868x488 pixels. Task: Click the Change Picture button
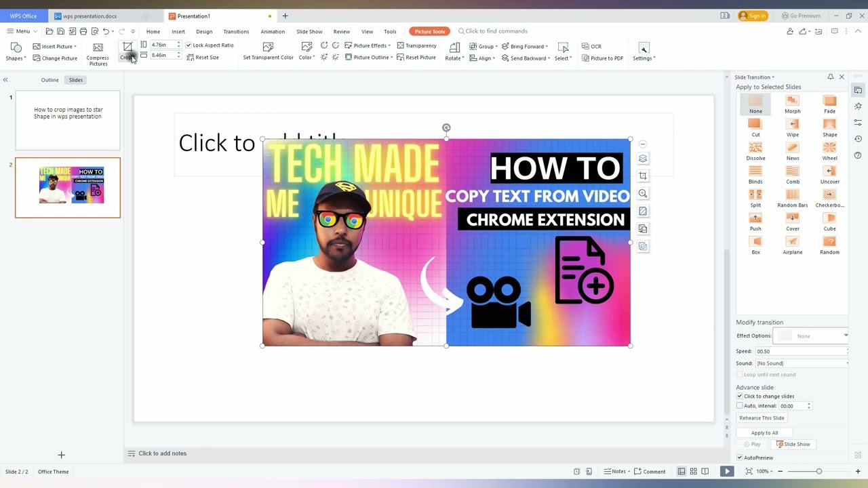[55, 58]
